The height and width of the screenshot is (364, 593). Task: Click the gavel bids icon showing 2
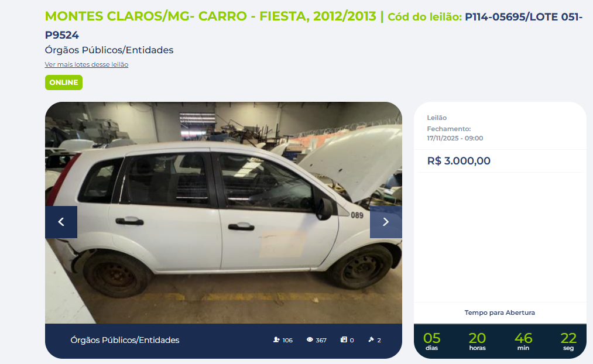click(371, 340)
